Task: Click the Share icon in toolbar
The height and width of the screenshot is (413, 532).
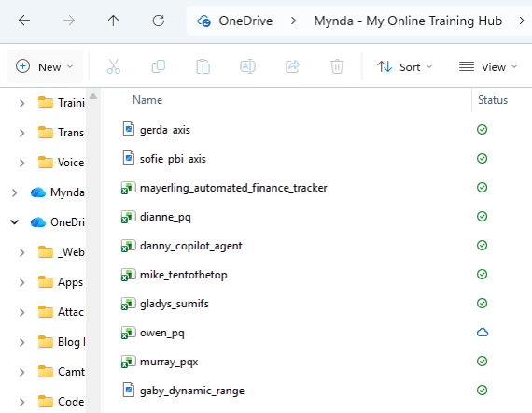Action: point(292,66)
